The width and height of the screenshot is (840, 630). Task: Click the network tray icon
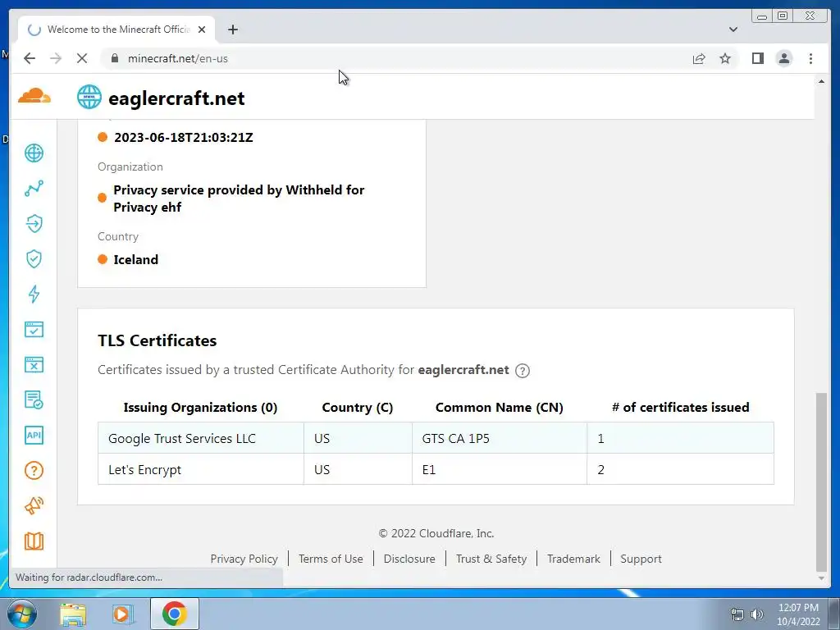(737, 614)
